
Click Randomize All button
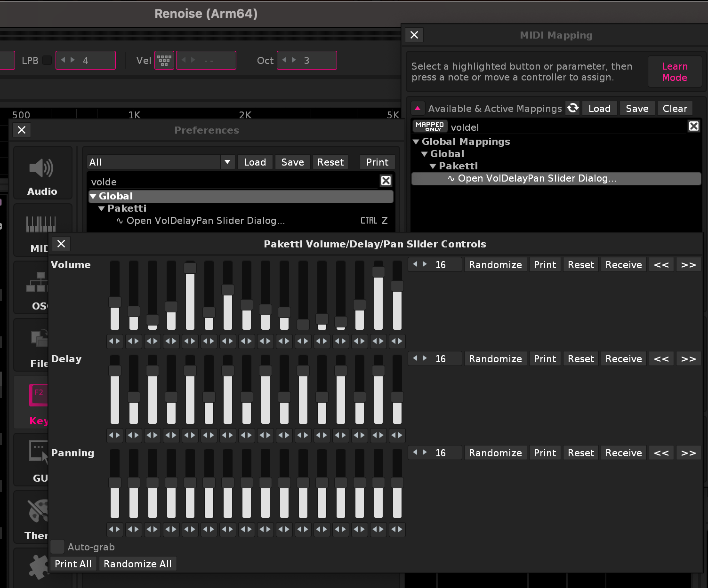(x=137, y=564)
